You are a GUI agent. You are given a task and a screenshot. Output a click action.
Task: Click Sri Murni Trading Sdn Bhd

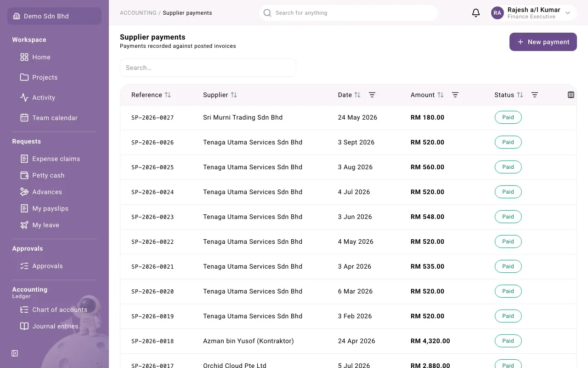pos(243,117)
